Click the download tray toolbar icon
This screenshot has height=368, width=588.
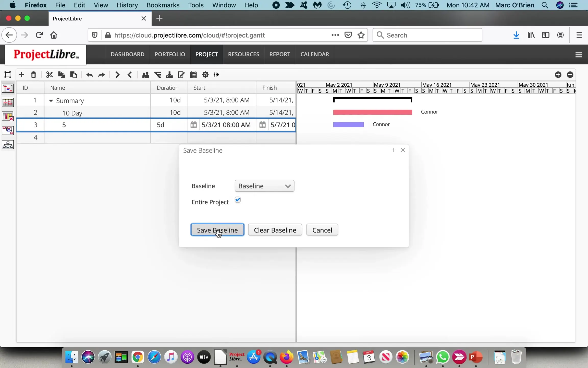(169, 75)
